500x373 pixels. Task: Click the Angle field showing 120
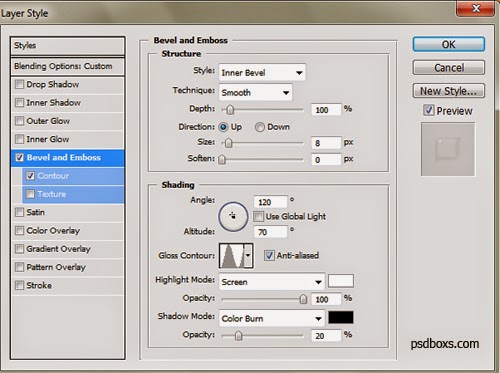(270, 202)
